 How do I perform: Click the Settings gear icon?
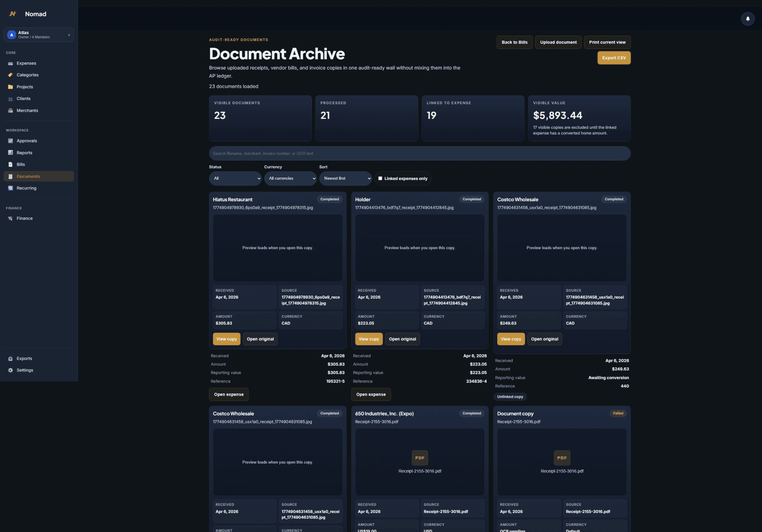pos(10,370)
